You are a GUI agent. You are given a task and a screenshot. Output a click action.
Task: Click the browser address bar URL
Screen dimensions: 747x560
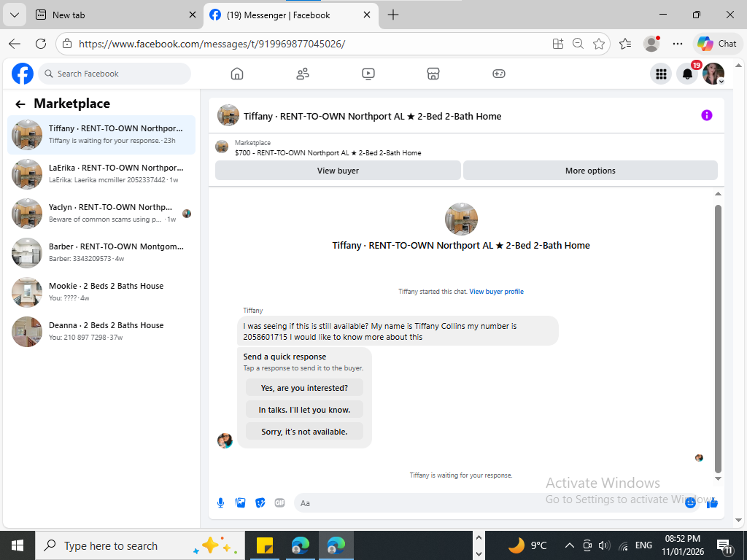(212, 44)
